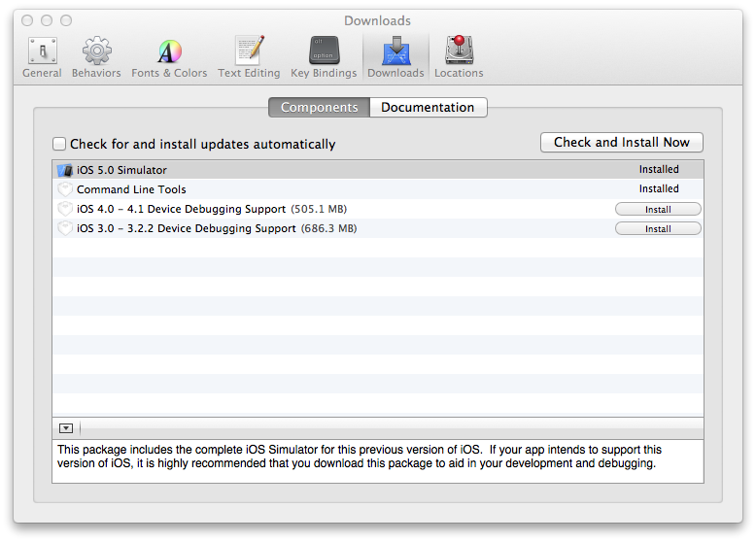Click the Check and Install Now button
The width and height of the screenshot is (756, 542).
622,142
